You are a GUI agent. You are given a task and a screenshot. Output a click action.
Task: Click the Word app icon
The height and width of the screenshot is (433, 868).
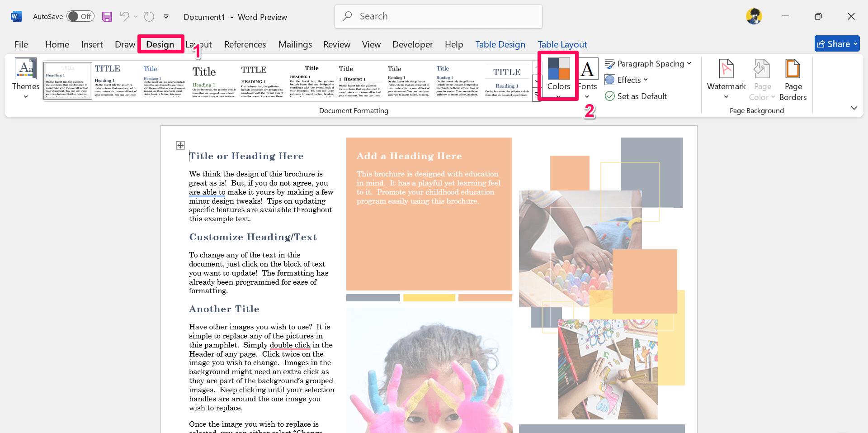click(x=16, y=16)
